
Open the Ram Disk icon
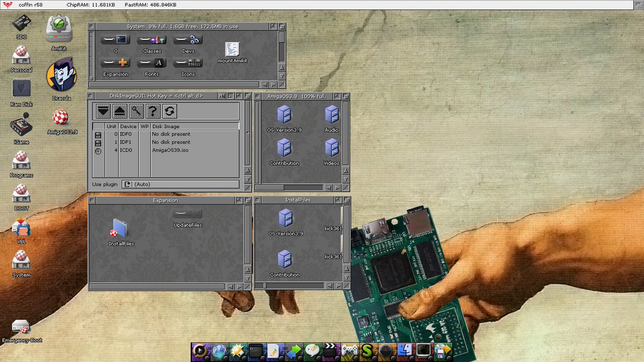coord(21,93)
